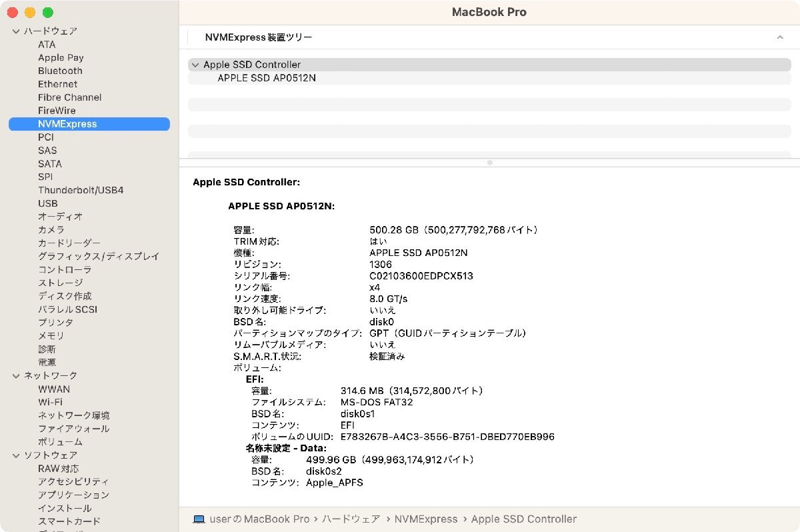Select the ファイアウォール network item
800x532 pixels.
point(73,429)
